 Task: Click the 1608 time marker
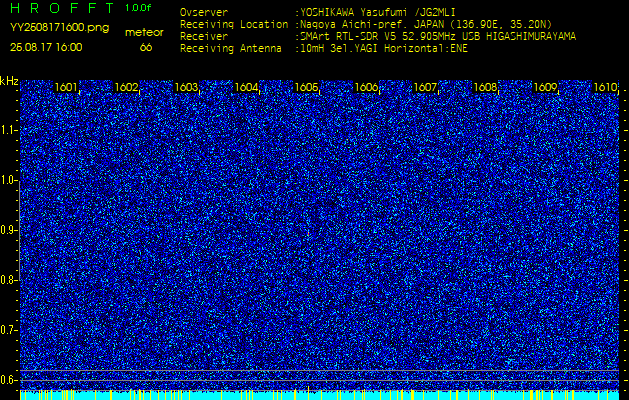pyautogui.click(x=485, y=87)
